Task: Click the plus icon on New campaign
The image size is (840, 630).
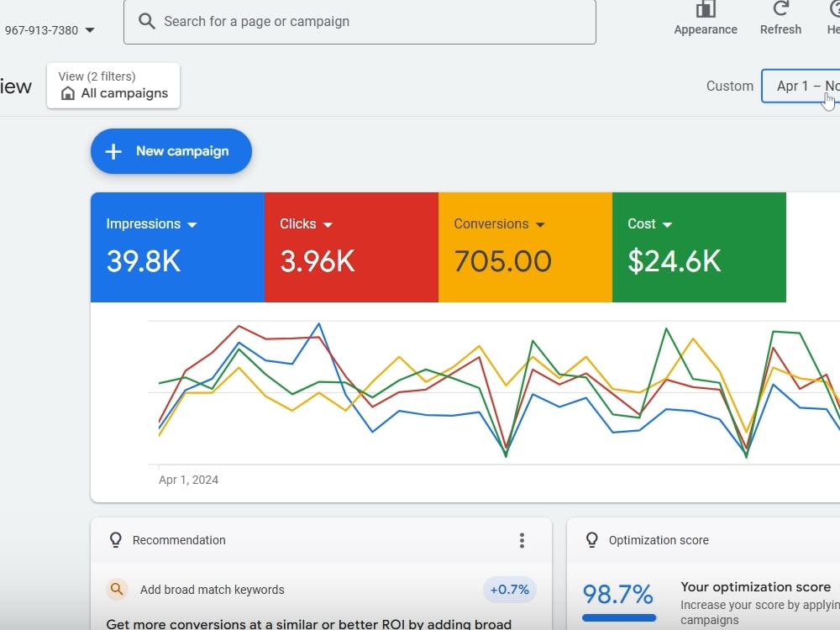Action: tap(113, 151)
